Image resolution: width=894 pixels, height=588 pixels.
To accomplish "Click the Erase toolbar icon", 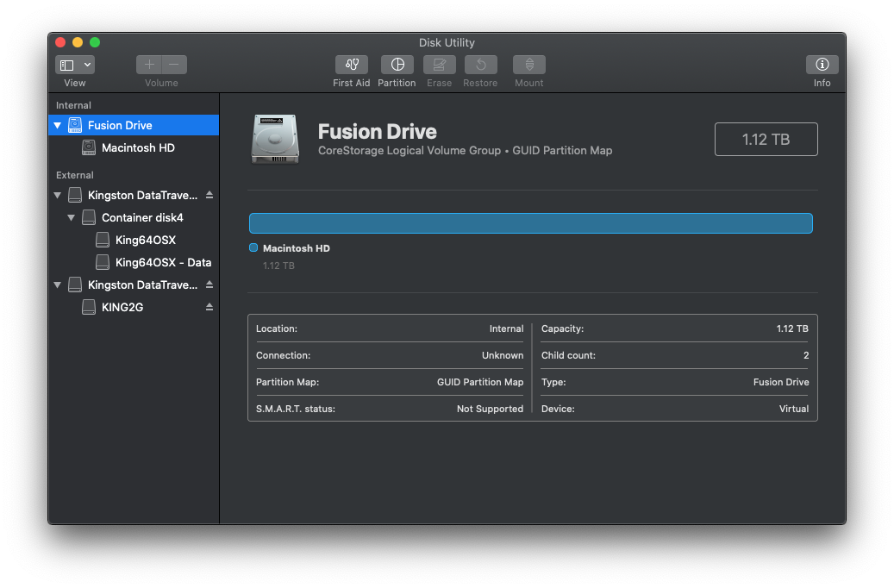I will 439,65.
